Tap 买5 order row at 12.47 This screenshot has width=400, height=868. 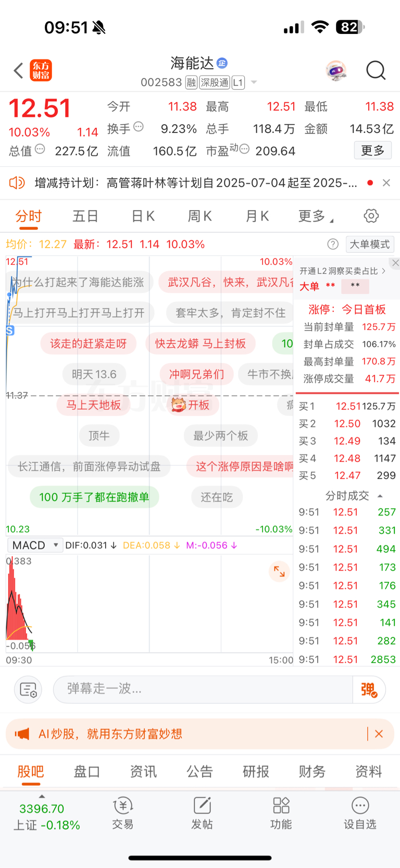pyautogui.click(x=347, y=475)
